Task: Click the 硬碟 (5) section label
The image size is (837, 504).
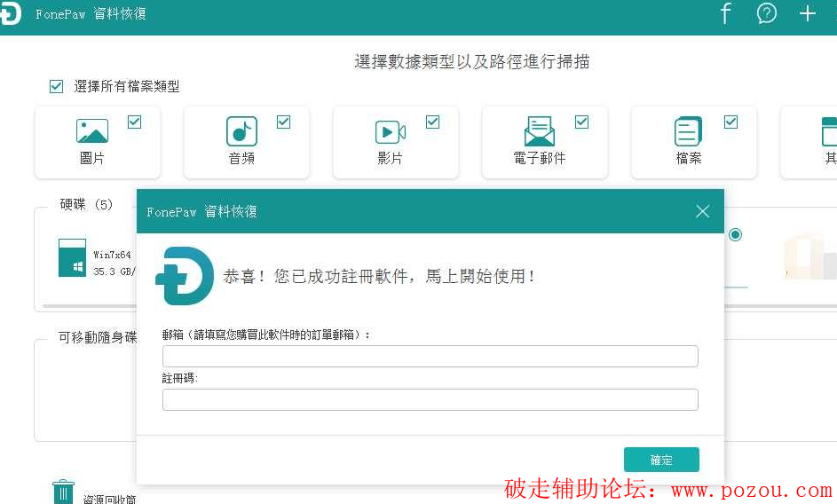Action: point(86,204)
